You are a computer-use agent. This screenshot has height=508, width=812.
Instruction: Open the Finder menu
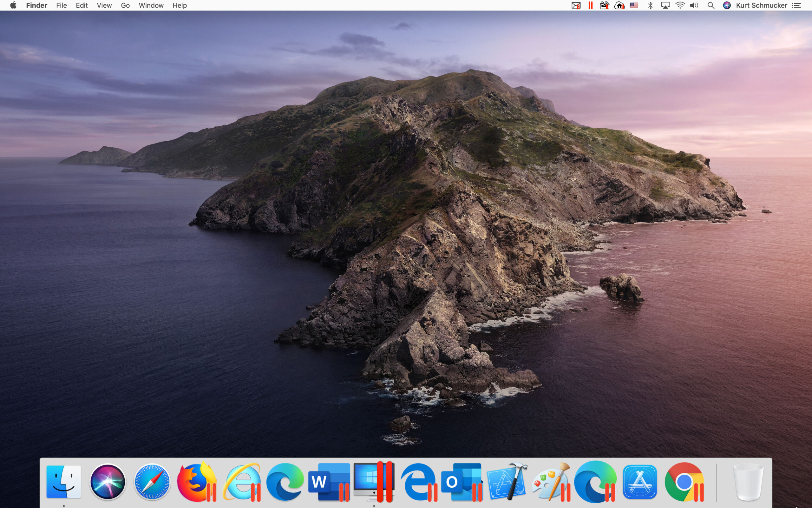[36, 5]
